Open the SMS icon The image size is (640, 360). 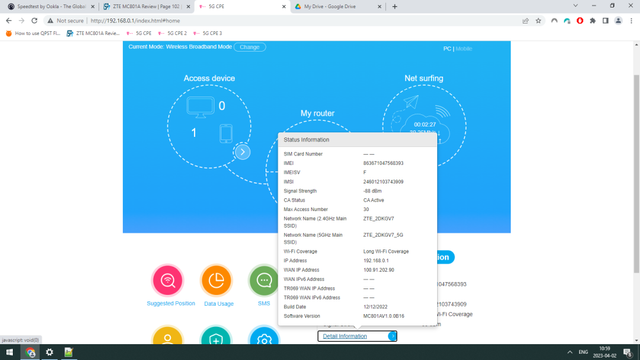[x=264, y=280]
